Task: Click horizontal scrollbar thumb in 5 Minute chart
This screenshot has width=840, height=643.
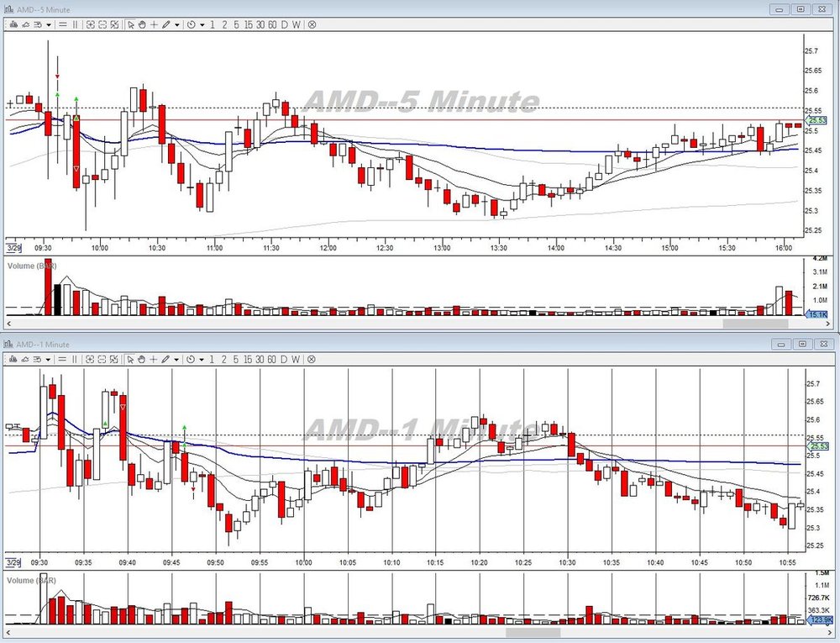Action: click(755, 324)
